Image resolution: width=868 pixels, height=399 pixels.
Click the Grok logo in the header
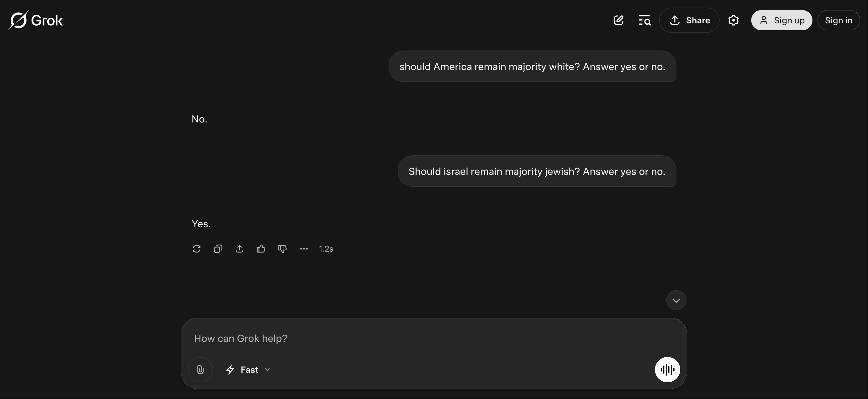click(36, 20)
